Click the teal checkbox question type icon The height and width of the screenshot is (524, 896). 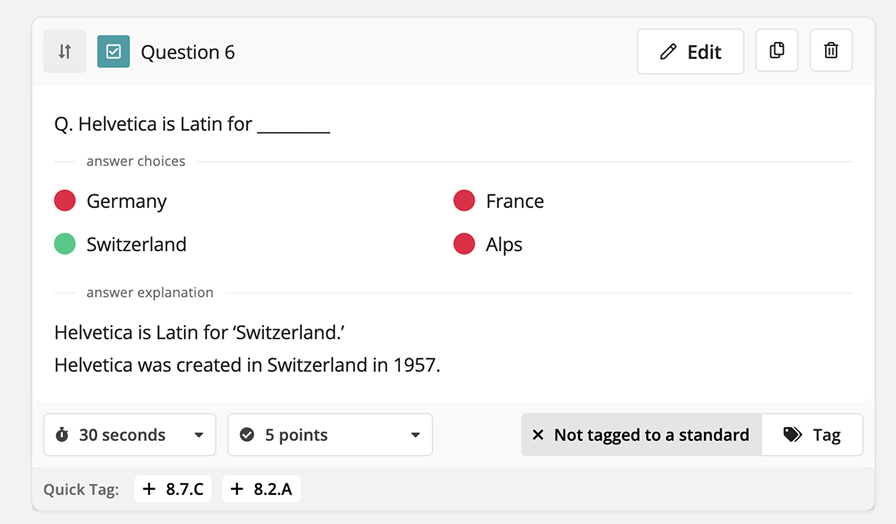[x=113, y=51]
